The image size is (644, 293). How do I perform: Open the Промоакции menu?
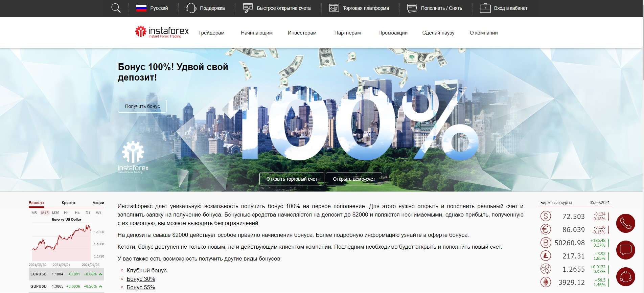pyautogui.click(x=393, y=33)
